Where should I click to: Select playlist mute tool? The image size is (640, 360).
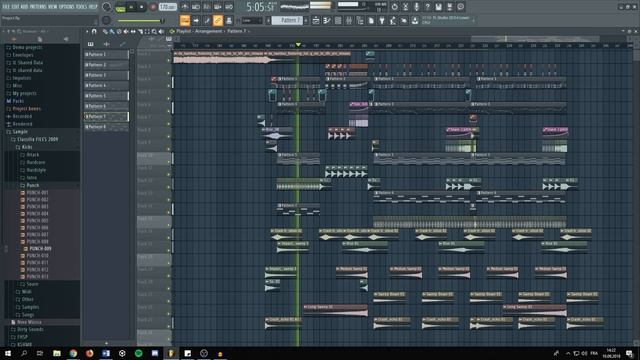[x=126, y=31]
